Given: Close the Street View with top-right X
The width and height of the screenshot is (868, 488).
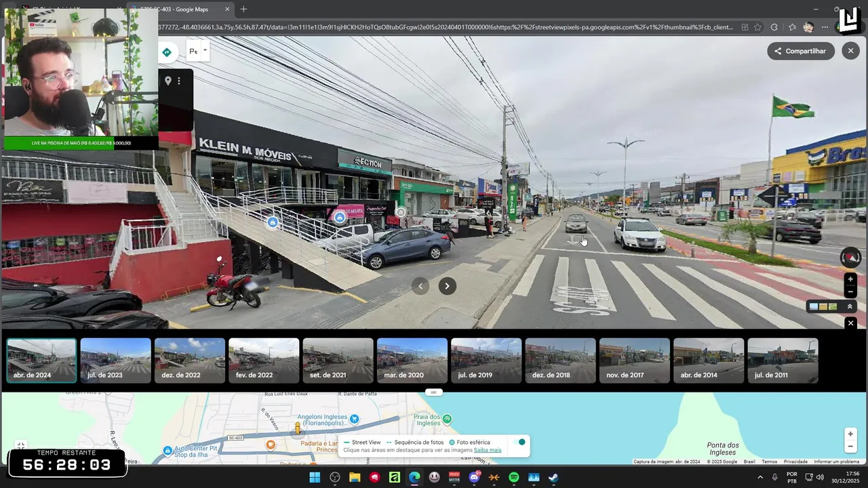Looking at the screenshot, I should coord(850,51).
